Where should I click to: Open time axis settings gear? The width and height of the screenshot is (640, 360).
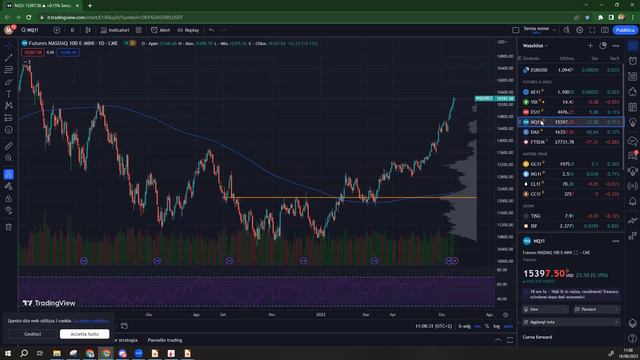506,315
